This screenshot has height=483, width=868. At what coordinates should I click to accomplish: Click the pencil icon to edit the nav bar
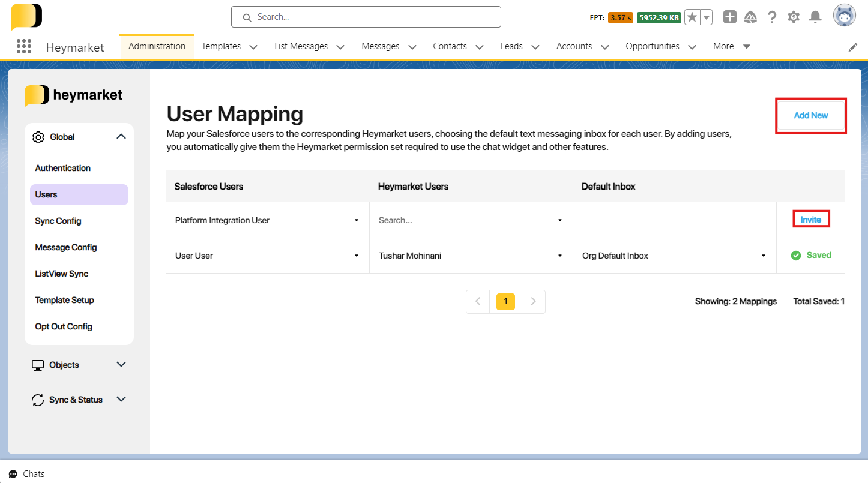click(853, 47)
